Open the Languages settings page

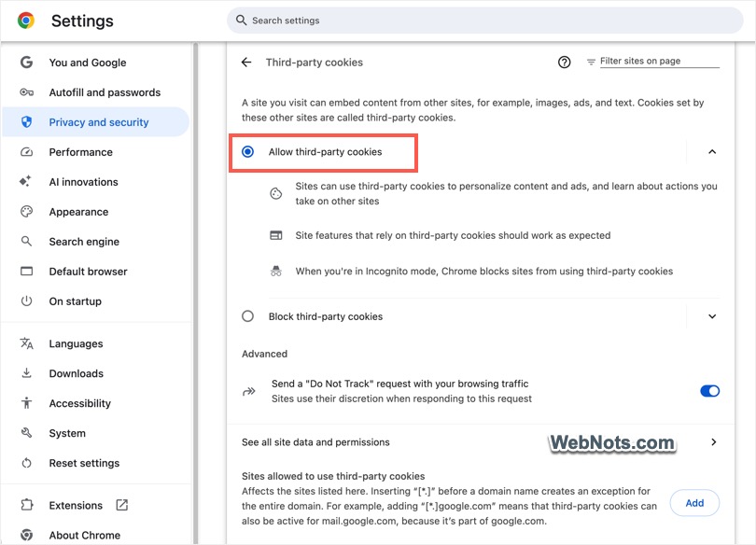click(x=95, y=343)
